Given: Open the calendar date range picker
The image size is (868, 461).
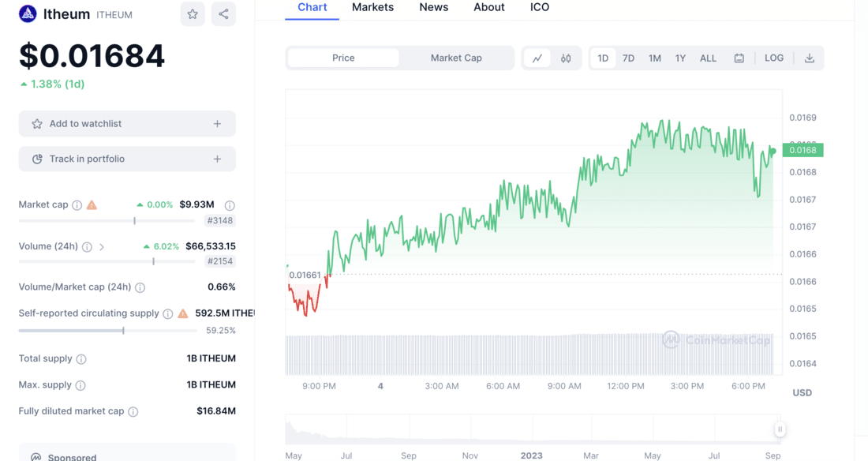Looking at the screenshot, I should click(x=739, y=58).
